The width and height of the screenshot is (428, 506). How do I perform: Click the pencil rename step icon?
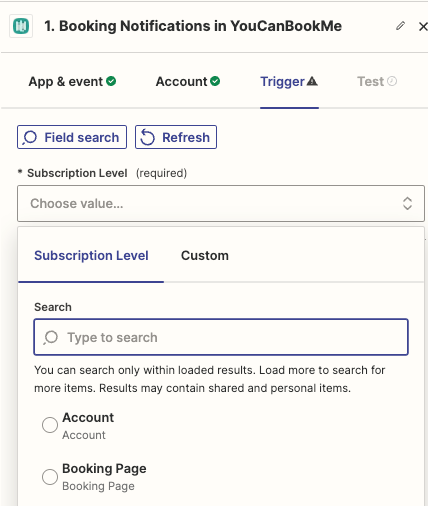click(400, 26)
